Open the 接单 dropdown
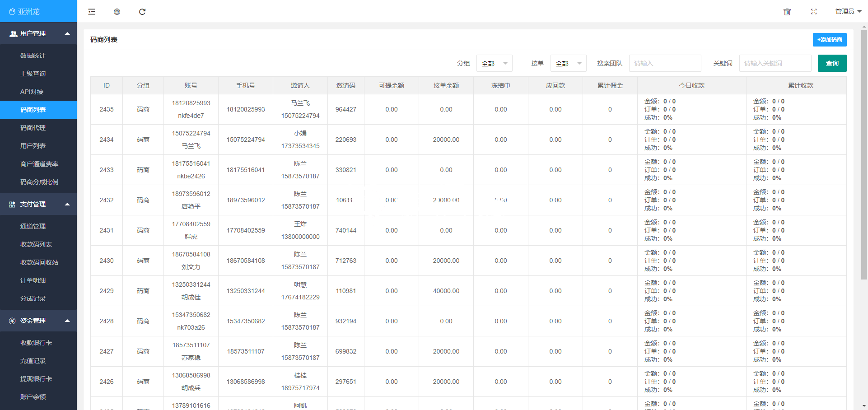Image resolution: width=868 pixels, height=410 pixels. tap(568, 63)
